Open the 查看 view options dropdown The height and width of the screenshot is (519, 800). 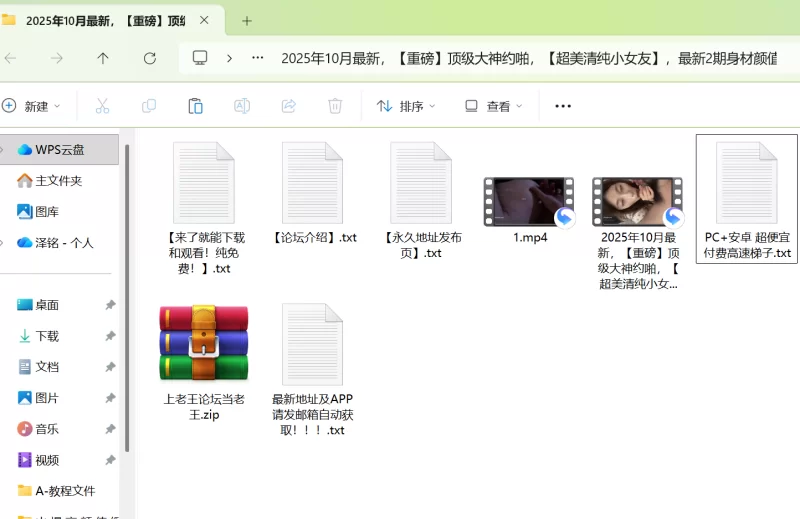click(493, 106)
